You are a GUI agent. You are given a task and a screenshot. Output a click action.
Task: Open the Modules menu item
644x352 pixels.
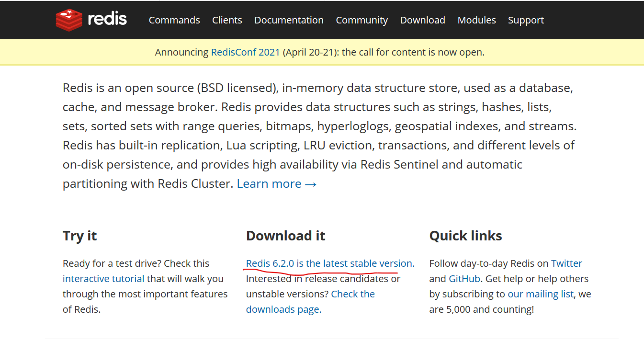[x=476, y=20]
